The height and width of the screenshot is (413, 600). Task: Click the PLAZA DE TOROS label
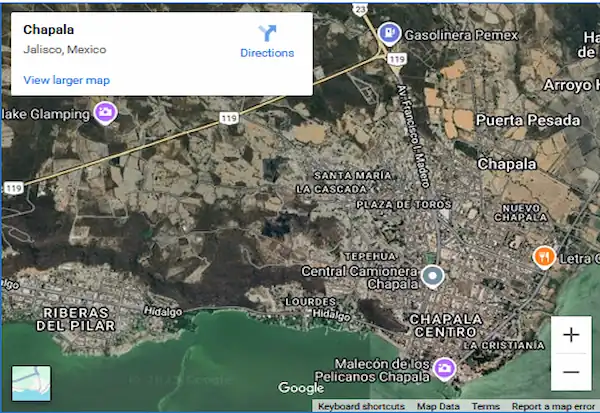pos(404,204)
